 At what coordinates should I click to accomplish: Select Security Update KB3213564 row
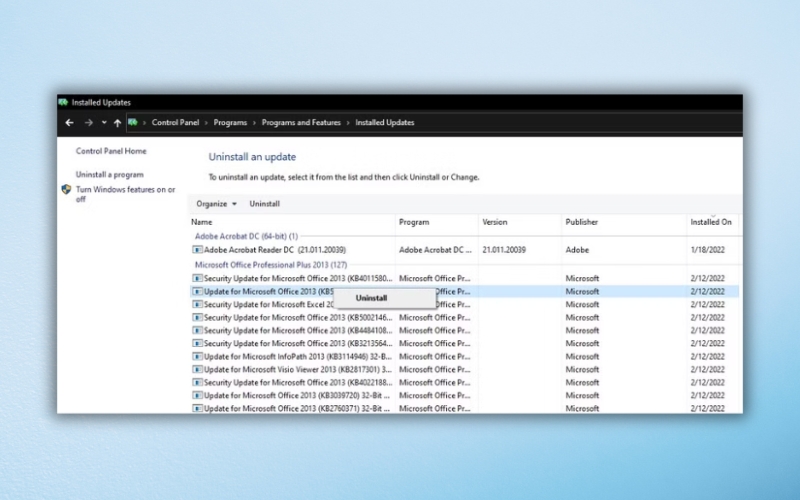pos(464,343)
